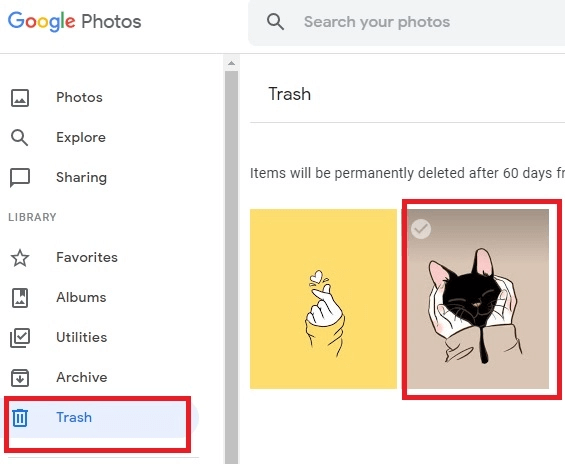Click the Google Photos logo
Image resolution: width=565 pixels, height=464 pixels.
coord(75,22)
